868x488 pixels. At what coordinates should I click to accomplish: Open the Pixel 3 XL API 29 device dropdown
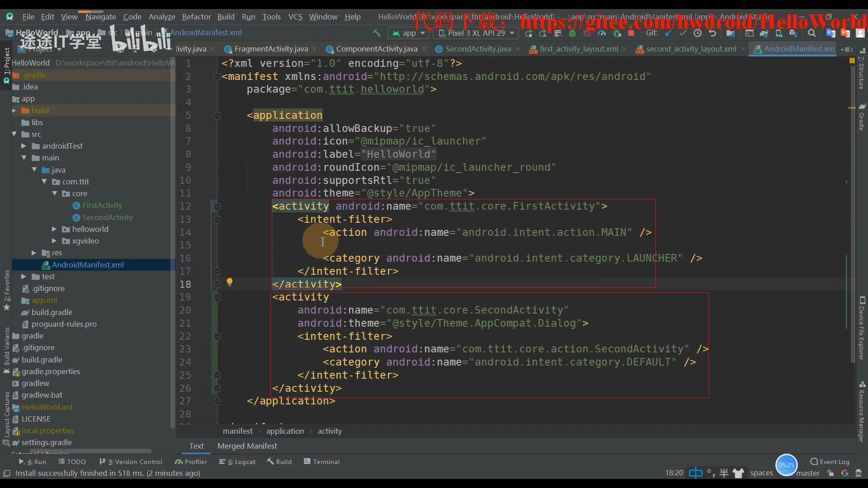click(x=476, y=33)
